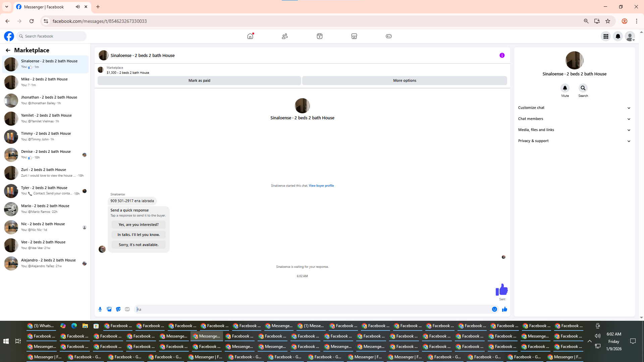Click the voice clip microphone icon

tap(100, 309)
